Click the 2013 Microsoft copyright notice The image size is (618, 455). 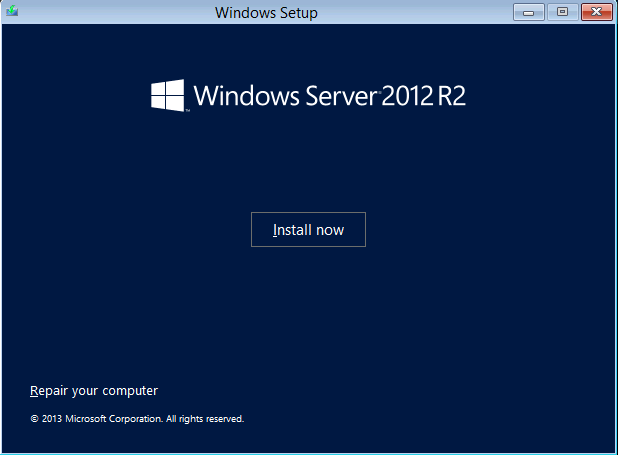click(x=137, y=419)
